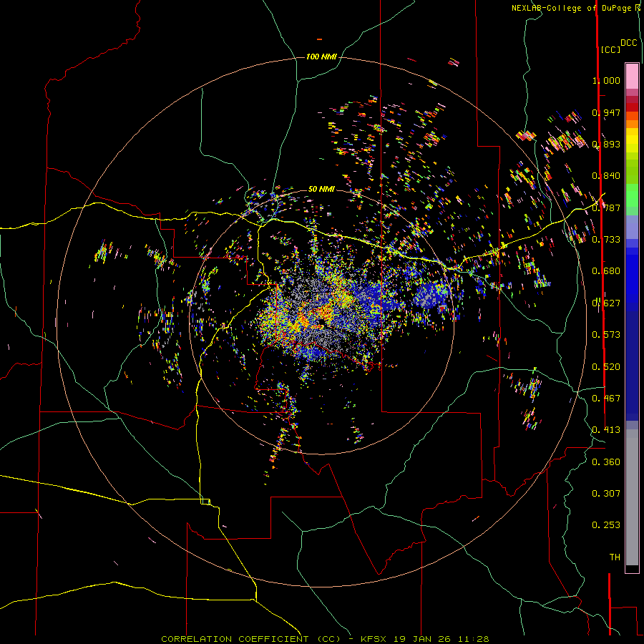Pick the pink top segment of color bar
The image size is (644, 644).
[x=632, y=76]
